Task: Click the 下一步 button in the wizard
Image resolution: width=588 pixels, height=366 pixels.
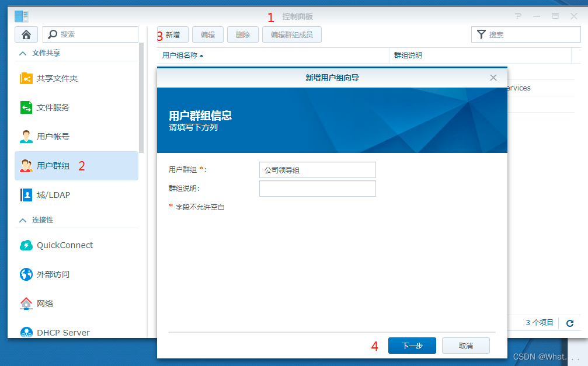Action: (x=412, y=345)
